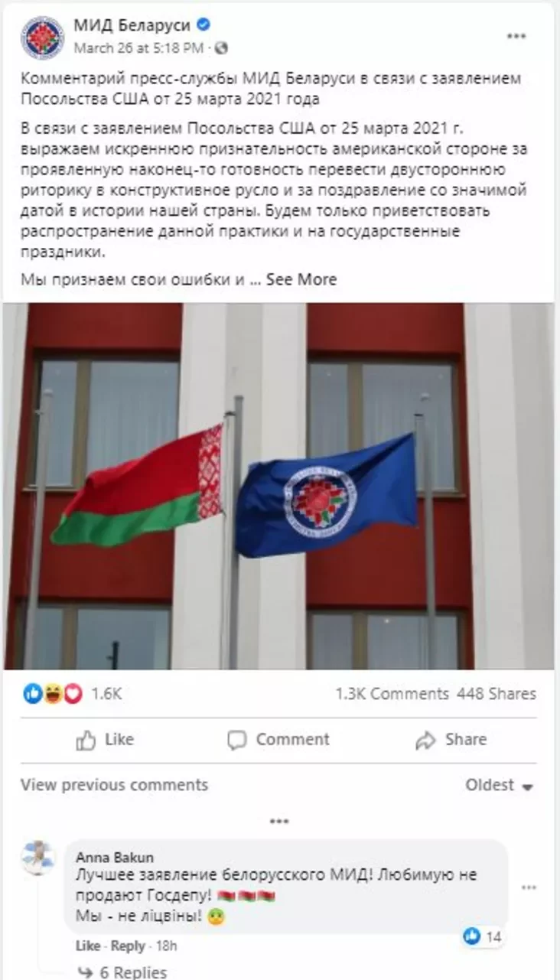Expand the Oldest comment sort dropdown

click(500, 785)
